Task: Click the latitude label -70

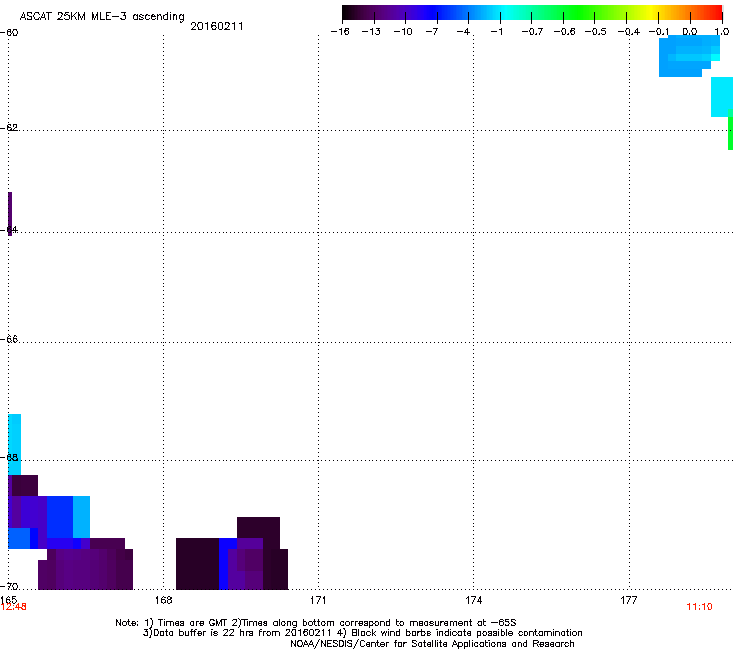Action: click(x=9, y=586)
